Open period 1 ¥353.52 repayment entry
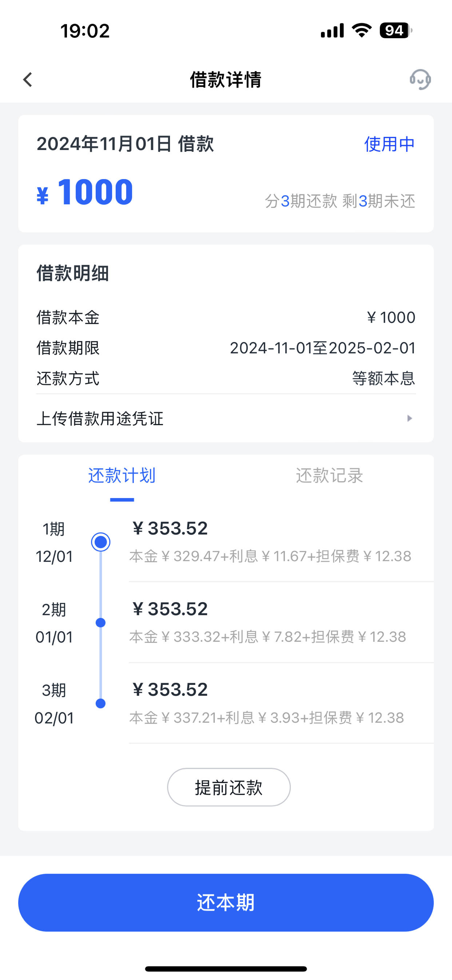The image size is (452, 980). (281, 542)
